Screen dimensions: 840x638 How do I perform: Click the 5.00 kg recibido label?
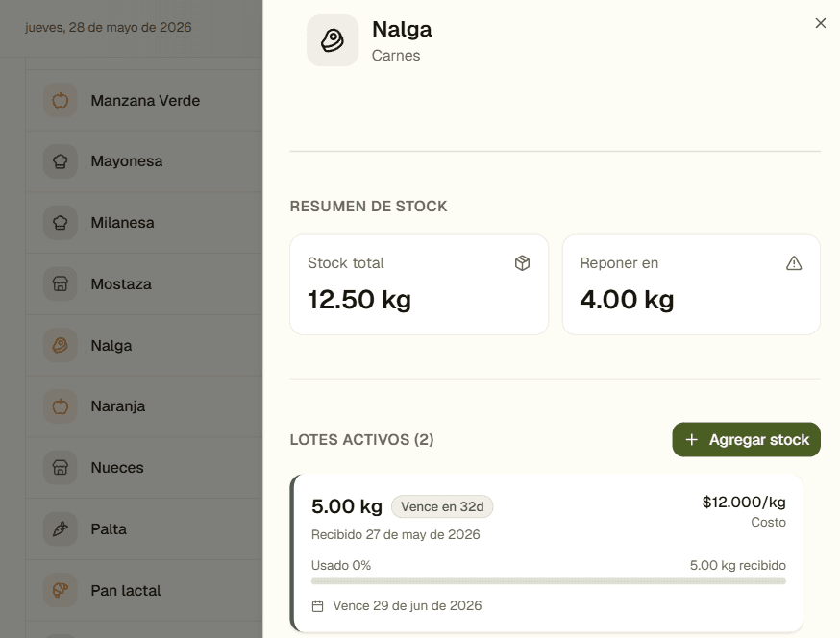click(738, 565)
